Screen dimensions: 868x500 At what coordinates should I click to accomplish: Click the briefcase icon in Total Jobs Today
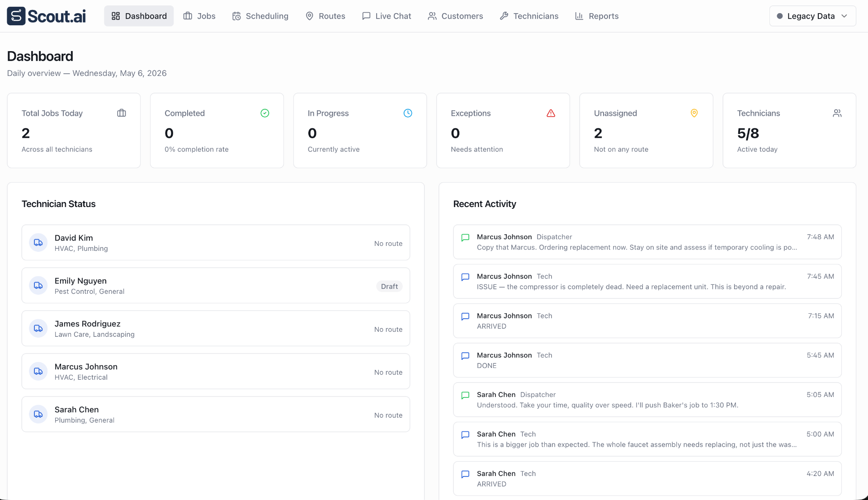pyautogui.click(x=122, y=113)
